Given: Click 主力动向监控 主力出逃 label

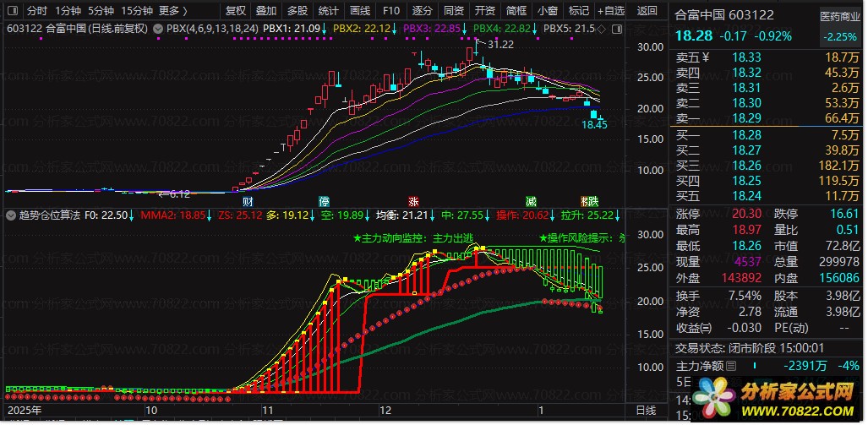Looking at the screenshot, I should [413, 238].
